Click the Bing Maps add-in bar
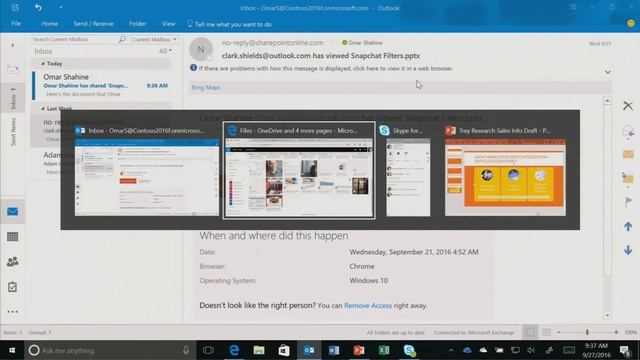This screenshot has height=360, width=640. click(400, 87)
